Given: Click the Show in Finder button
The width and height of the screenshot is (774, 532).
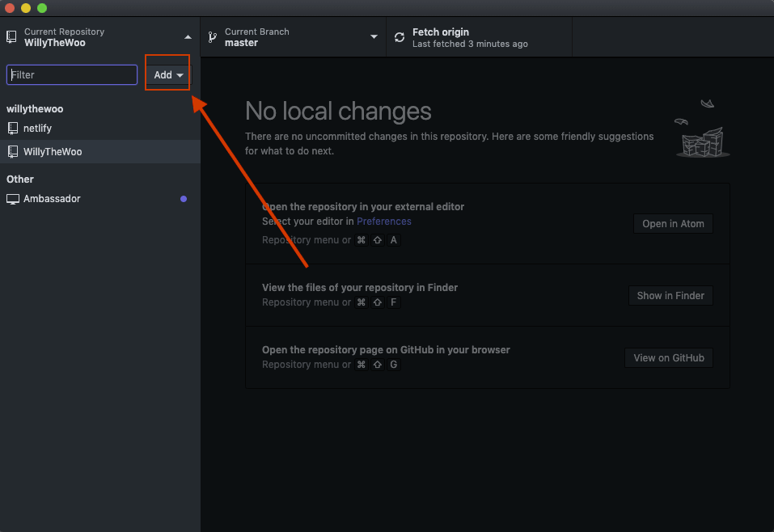Looking at the screenshot, I should point(670,296).
